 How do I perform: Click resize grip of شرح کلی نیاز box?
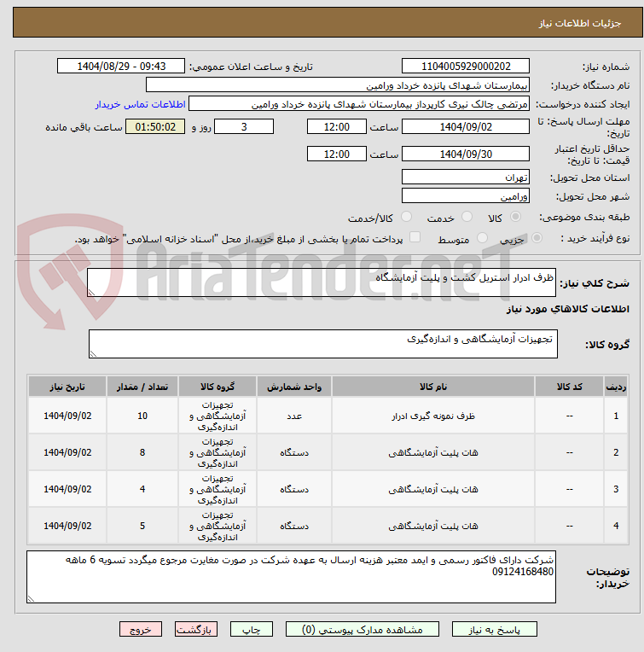coord(91,293)
